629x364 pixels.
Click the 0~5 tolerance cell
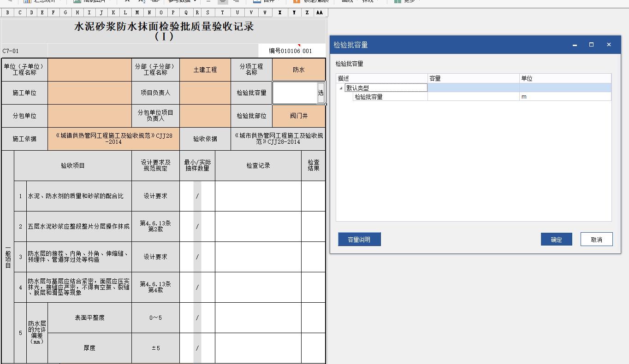click(155, 318)
